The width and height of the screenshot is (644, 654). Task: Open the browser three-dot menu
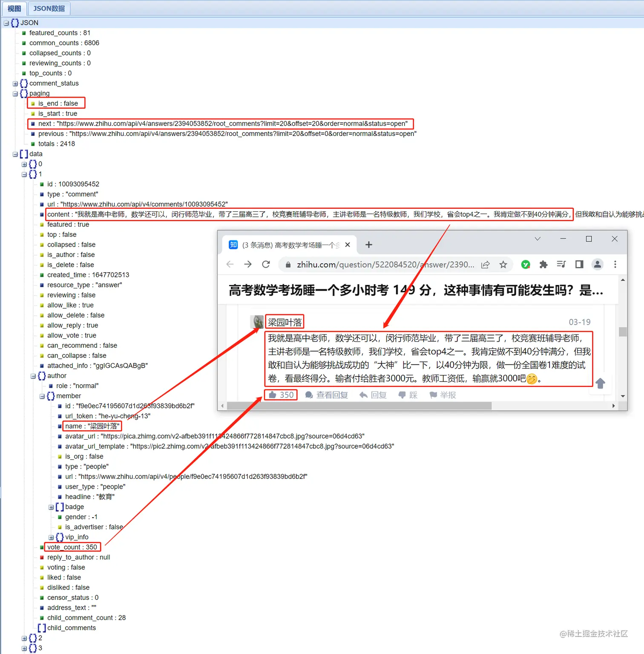pos(615,265)
